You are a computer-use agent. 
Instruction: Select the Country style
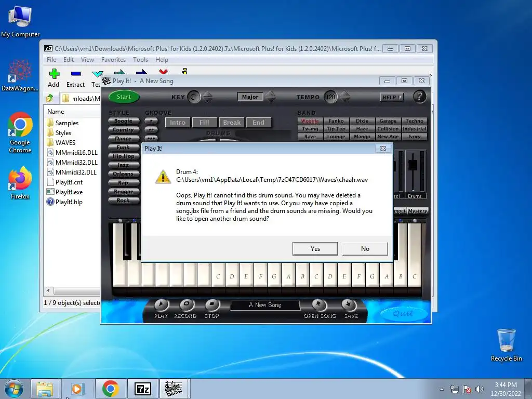[124, 129]
